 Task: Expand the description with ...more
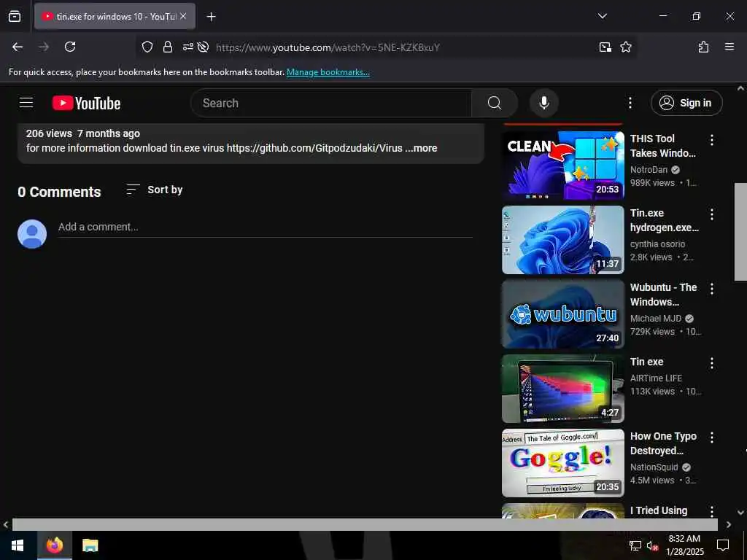click(421, 148)
